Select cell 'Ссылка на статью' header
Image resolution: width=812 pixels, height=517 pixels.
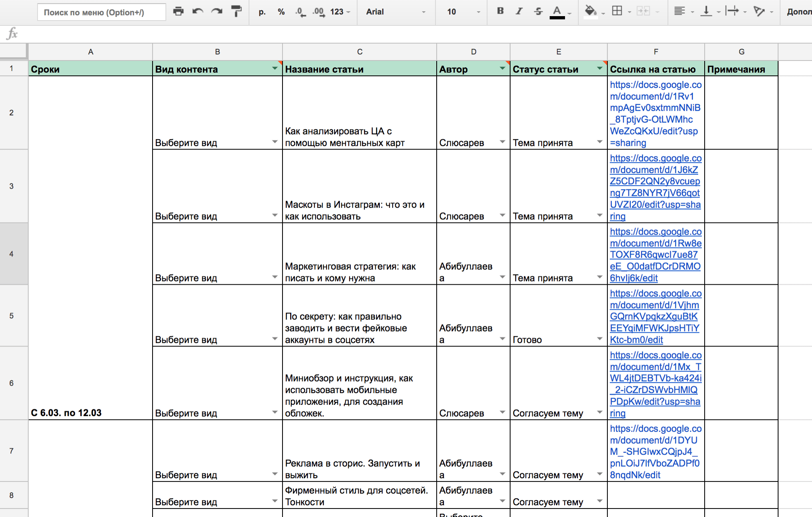pyautogui.click(x=656, y=69)
